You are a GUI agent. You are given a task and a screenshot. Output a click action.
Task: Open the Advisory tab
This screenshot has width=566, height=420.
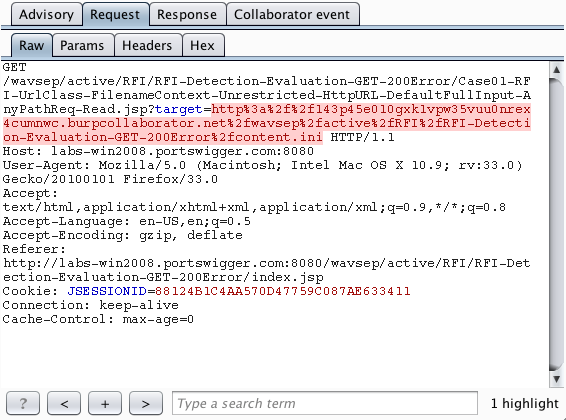47,14
